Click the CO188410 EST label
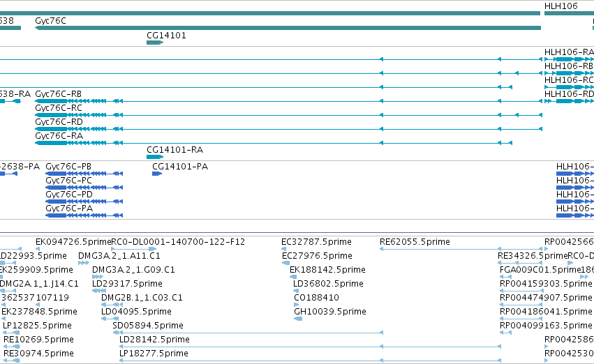594x364 pixels. [316, 298]
